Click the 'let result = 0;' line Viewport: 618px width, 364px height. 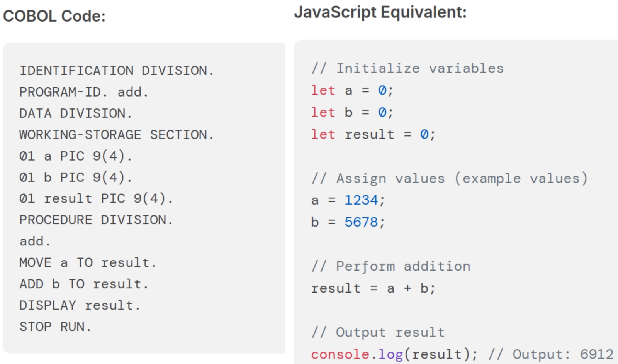click(x=373, y=134)
